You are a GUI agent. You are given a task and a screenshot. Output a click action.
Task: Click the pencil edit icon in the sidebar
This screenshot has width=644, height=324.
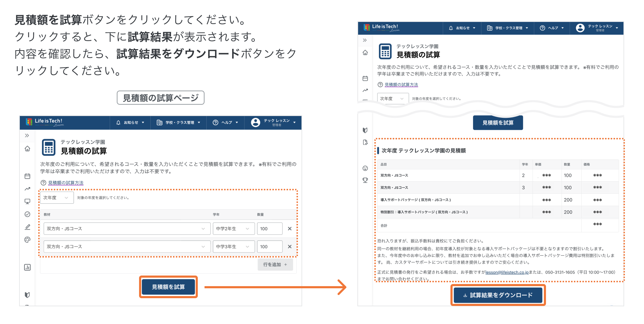[x=27, y=227]
